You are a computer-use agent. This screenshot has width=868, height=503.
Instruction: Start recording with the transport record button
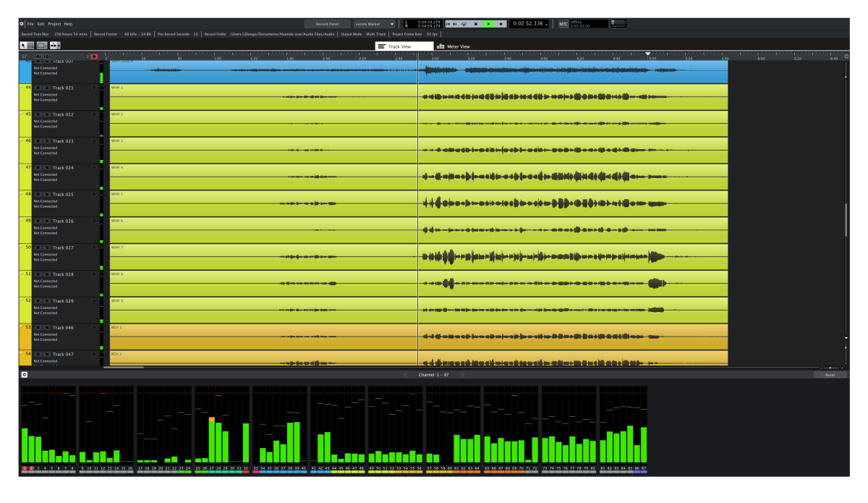click(x=501, y=24)
